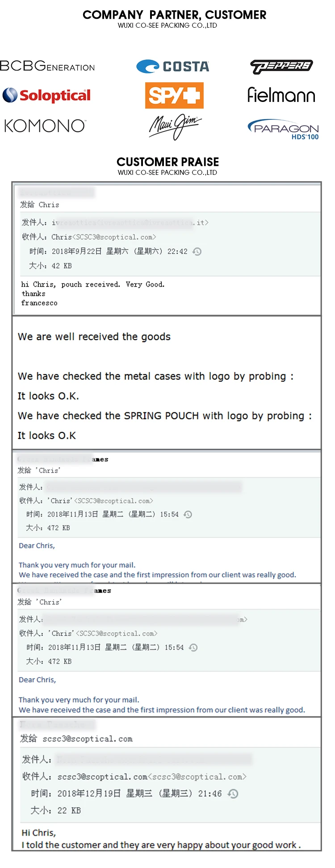Click the Customer Praise heading
Viewport: 335px width, 868px height.
coord(167,162)
